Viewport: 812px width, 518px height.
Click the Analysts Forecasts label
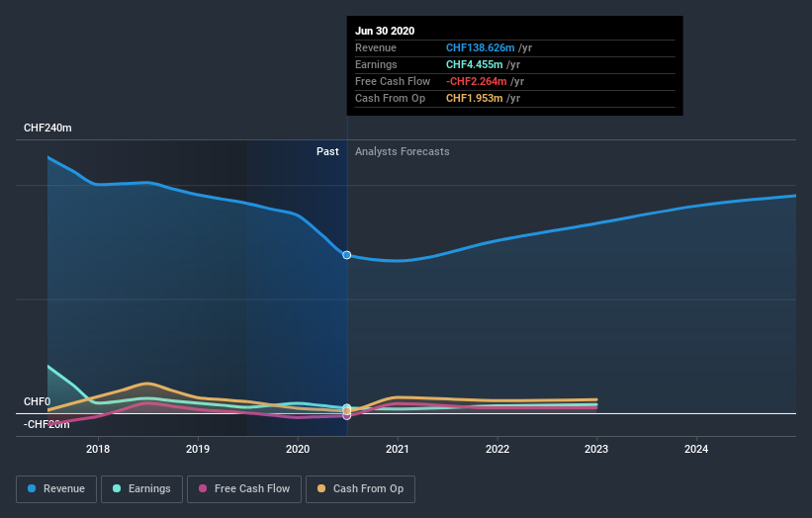click(403, 151)
